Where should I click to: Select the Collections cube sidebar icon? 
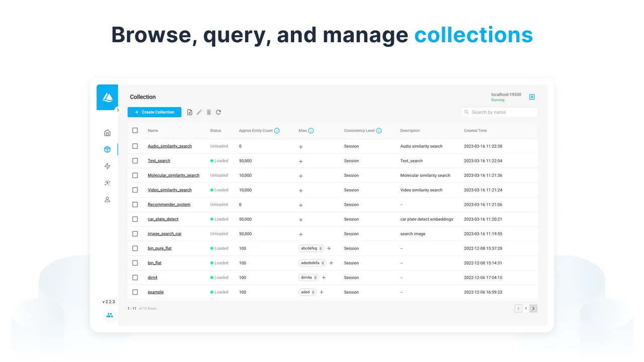107,149
